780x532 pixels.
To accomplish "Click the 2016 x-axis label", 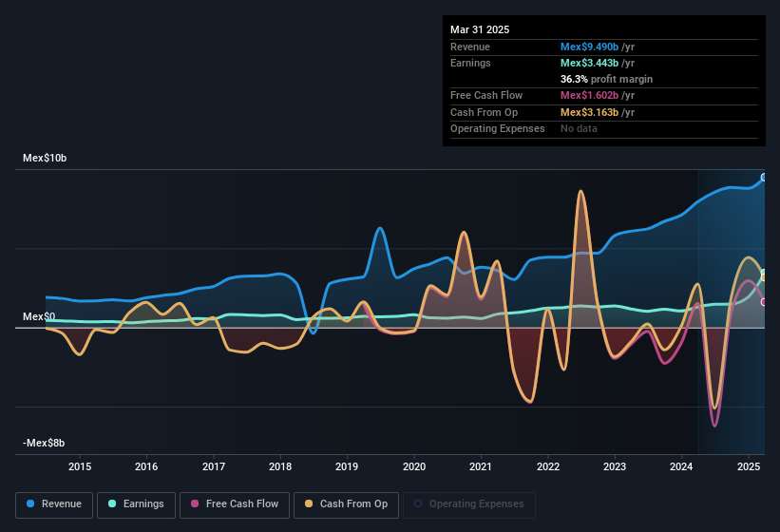I will [146, 466].
